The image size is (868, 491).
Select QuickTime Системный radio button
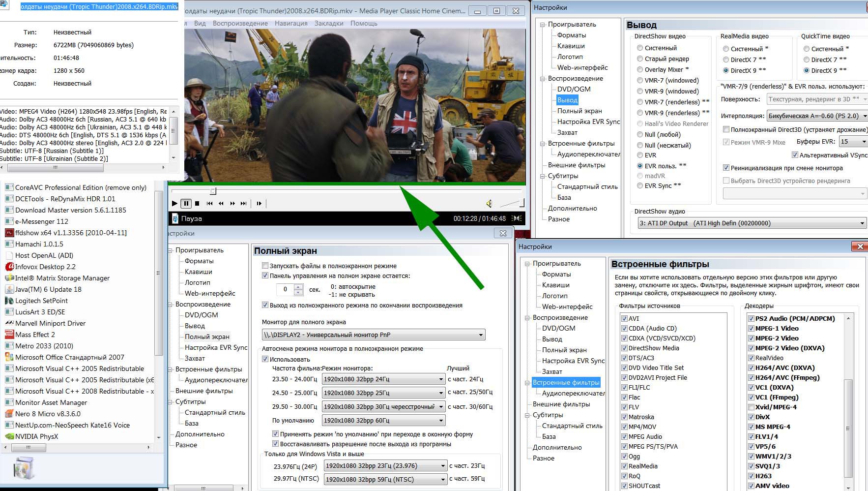click(x=807, y=49)
